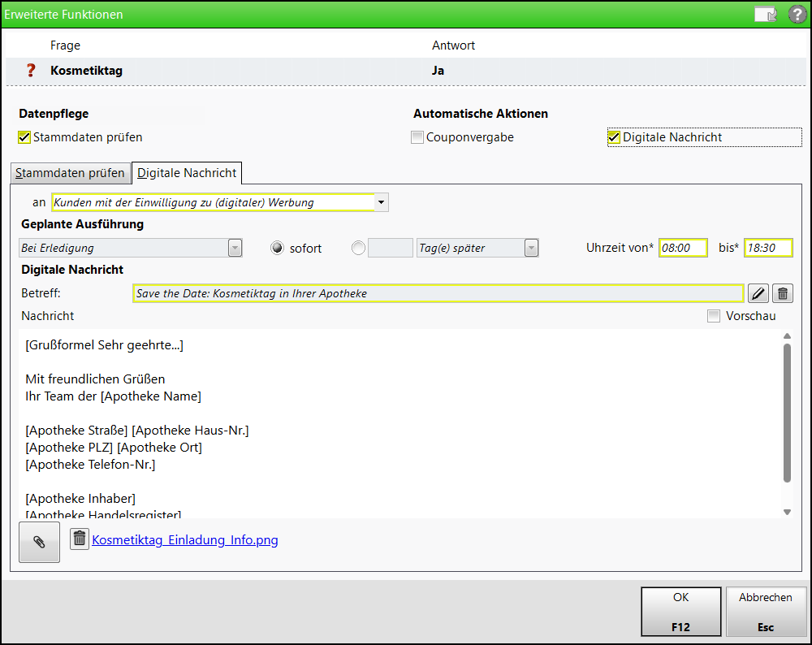Toggle the Stammdaten prüfen checkbox
This screenshot has height=645, width=812.
click(x=24, y=137)
